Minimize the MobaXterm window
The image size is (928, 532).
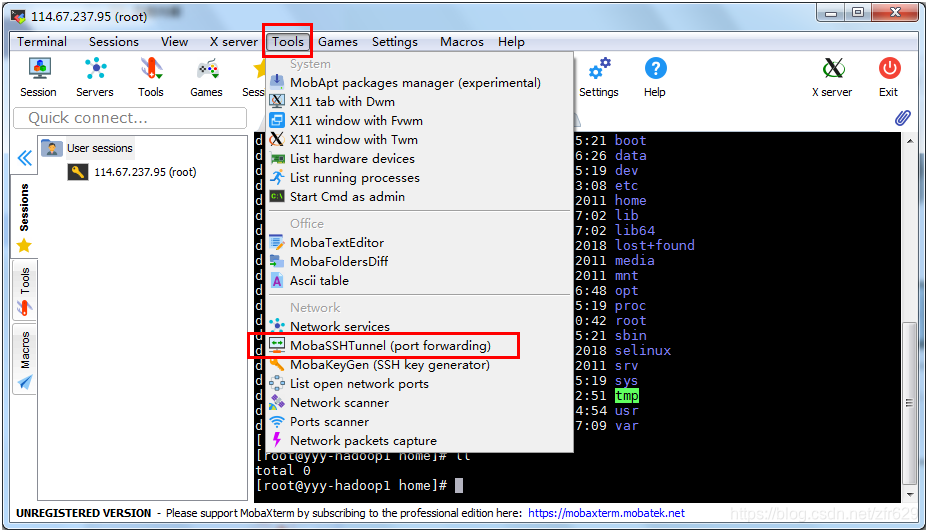[831, 13]
